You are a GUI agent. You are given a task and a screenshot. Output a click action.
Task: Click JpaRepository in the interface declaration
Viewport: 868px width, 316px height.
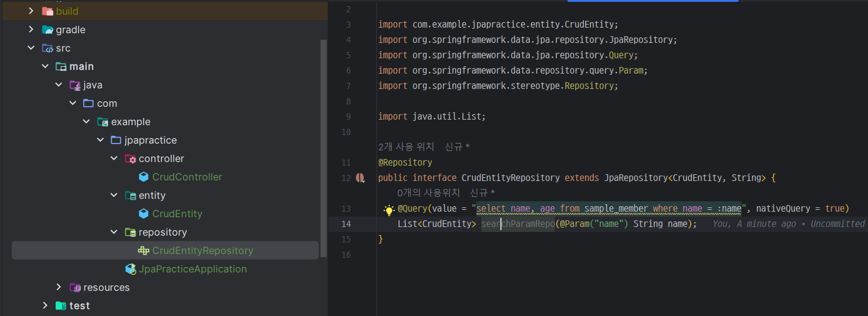click(x=635, y=178)
